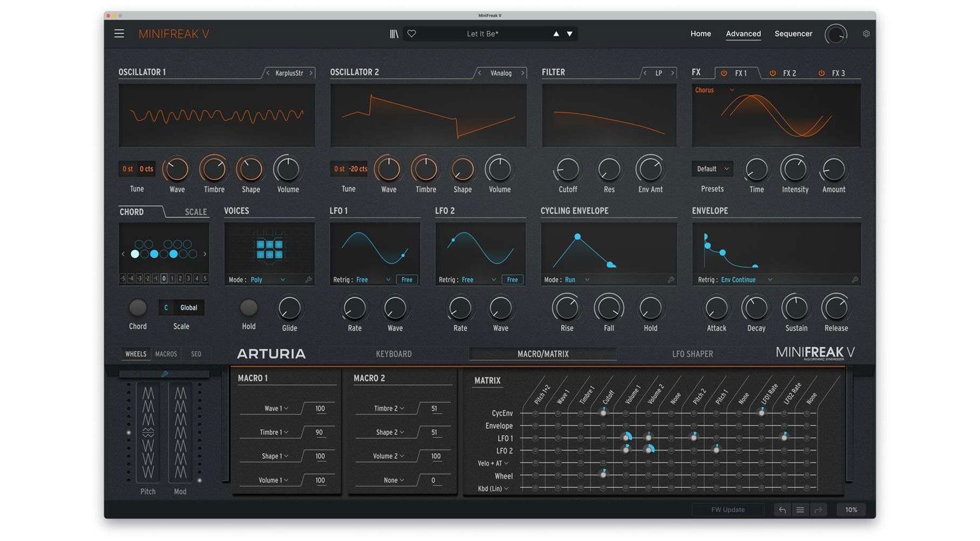The width and height of the screenshot is (980, 541).
Task: Load next preset with down arrow
Action: coord(570,34)
